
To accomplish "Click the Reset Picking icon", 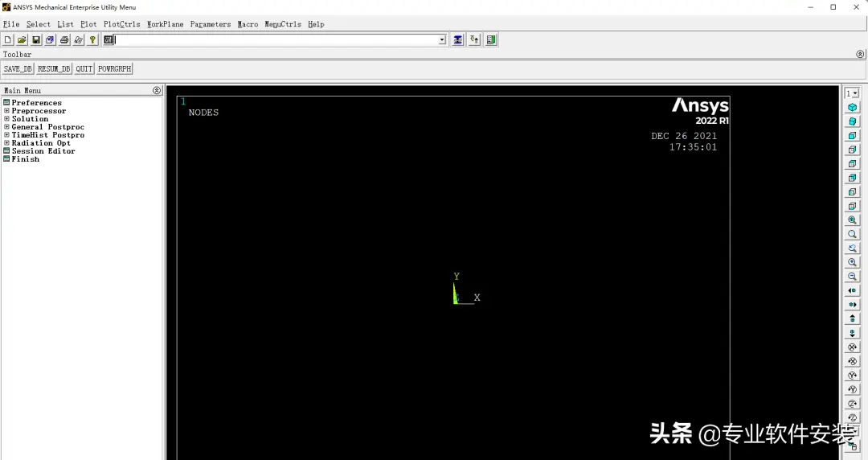I will coord(474,40).
